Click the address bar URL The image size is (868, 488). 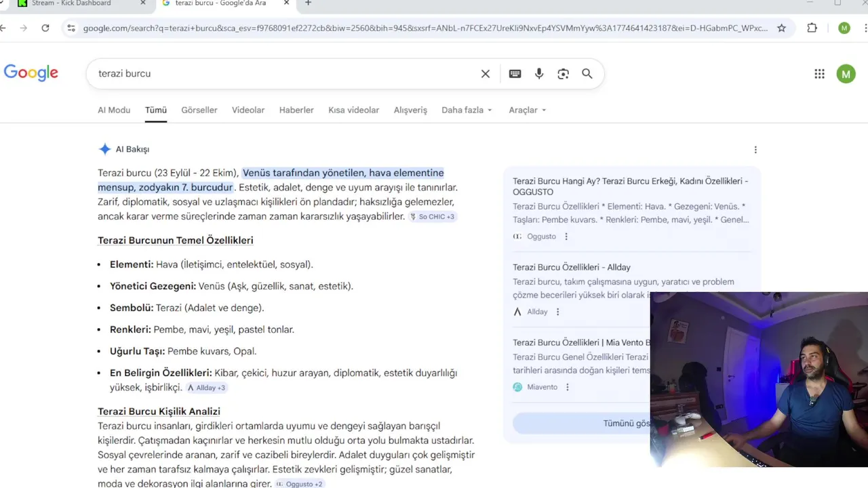coord(425,28)
